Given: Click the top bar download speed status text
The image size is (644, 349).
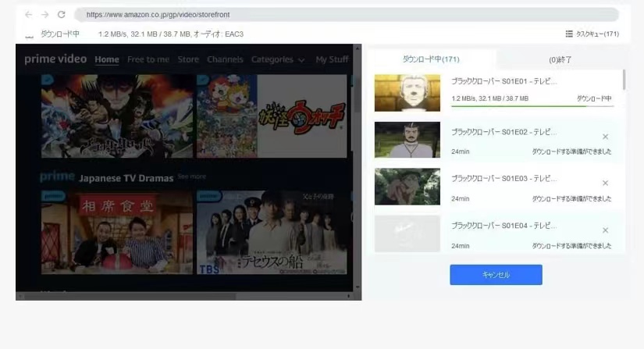Looking at the screenshot, I should (171, 34).
